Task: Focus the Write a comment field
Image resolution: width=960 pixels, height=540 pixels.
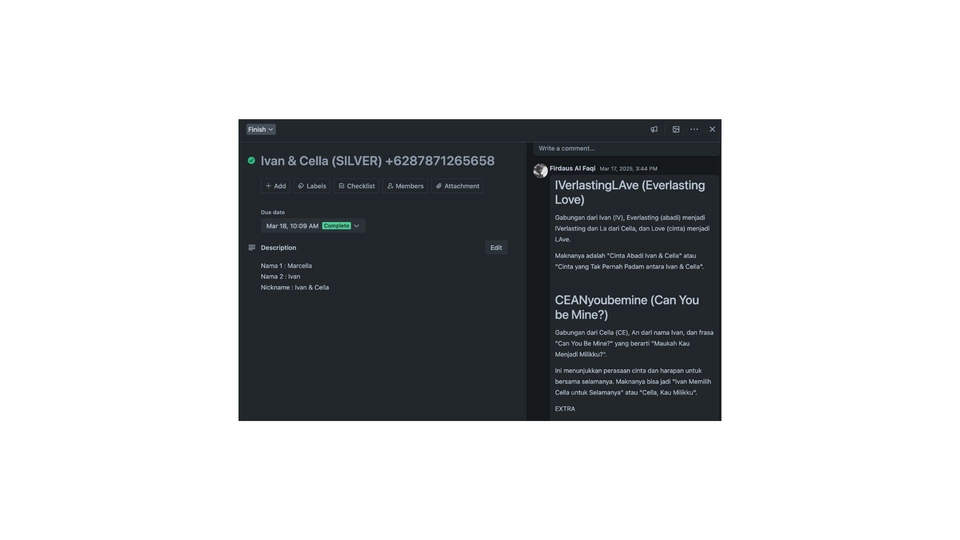Action: coord(626,149)
